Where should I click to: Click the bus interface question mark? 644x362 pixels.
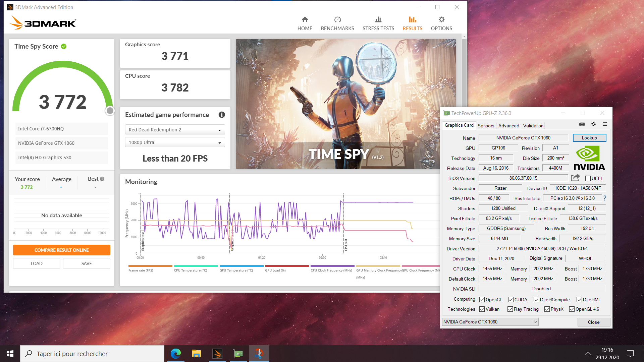605,198
